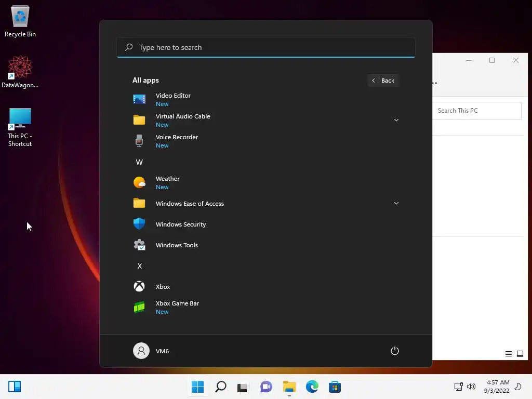Switch Explorer to large icons view

click(520, 354)
